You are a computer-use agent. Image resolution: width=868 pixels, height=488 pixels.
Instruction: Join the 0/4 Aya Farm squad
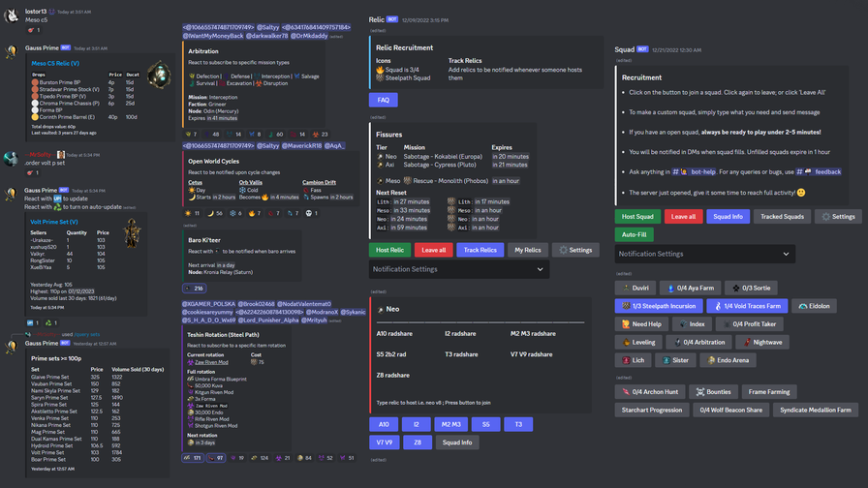tap(691, 289)
